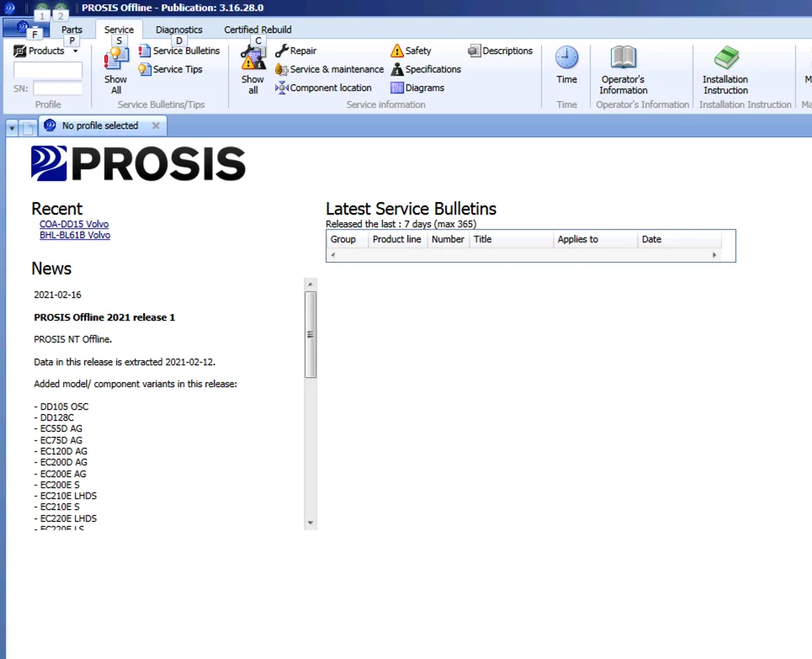
Task: Click the 'EC200E S' news entry
Action: pos(57,485)
